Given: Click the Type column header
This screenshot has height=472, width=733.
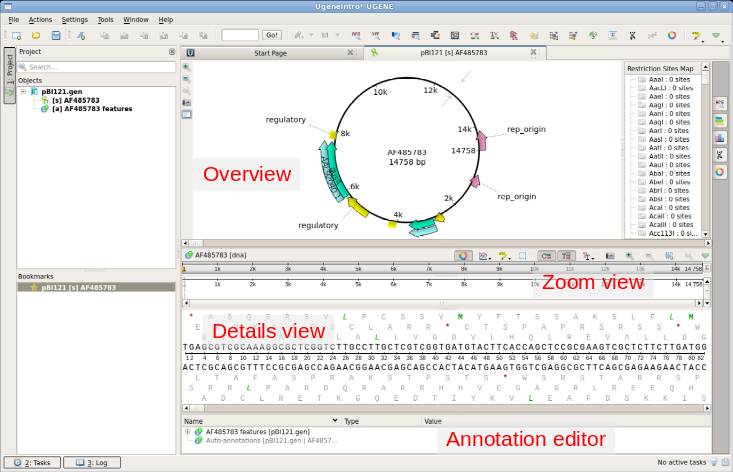Looking at the screenshot, I should point(352,421).
